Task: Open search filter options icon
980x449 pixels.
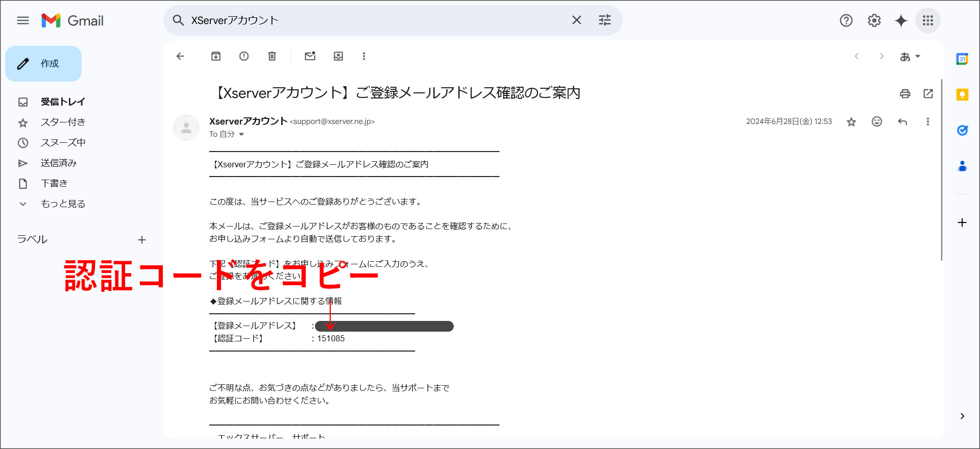Action: click(x=605, y=20)
